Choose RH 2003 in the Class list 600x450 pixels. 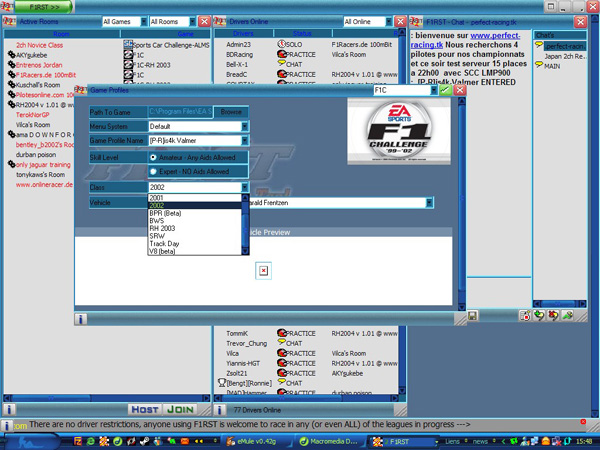[195, 228]
